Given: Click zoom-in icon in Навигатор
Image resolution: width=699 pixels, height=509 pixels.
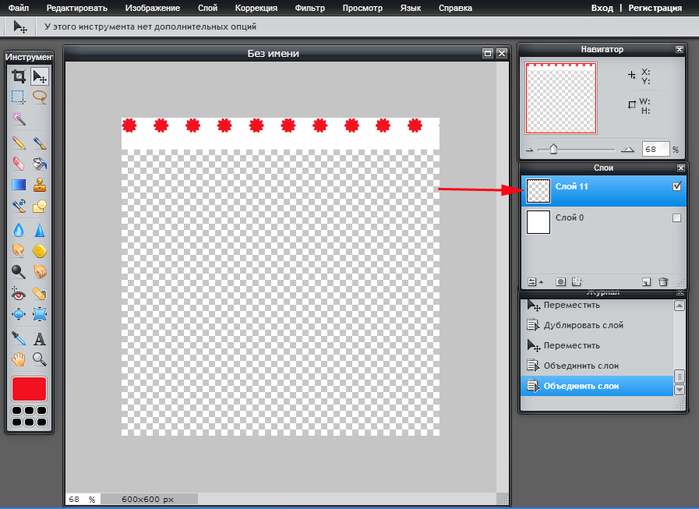Looking at the screenshot, I should (x=628, y=149).
